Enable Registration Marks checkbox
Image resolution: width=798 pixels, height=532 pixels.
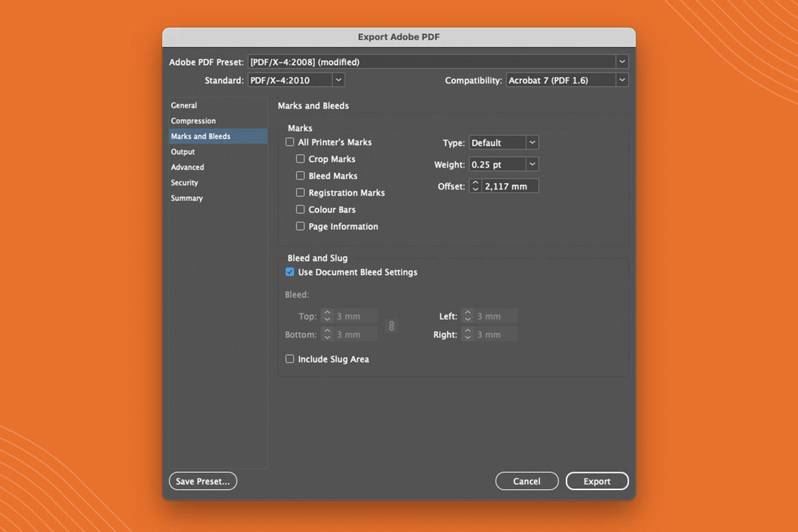tap(301, 193)
